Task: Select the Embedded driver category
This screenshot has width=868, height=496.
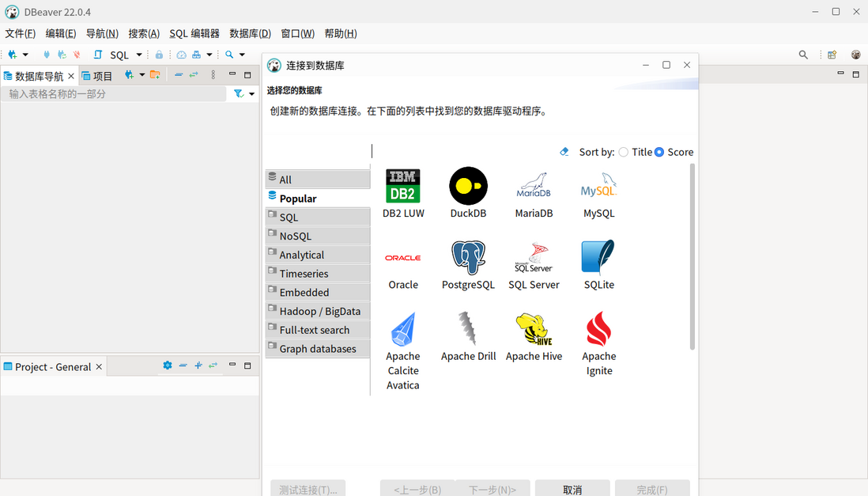Action: [x=318, y=293]
